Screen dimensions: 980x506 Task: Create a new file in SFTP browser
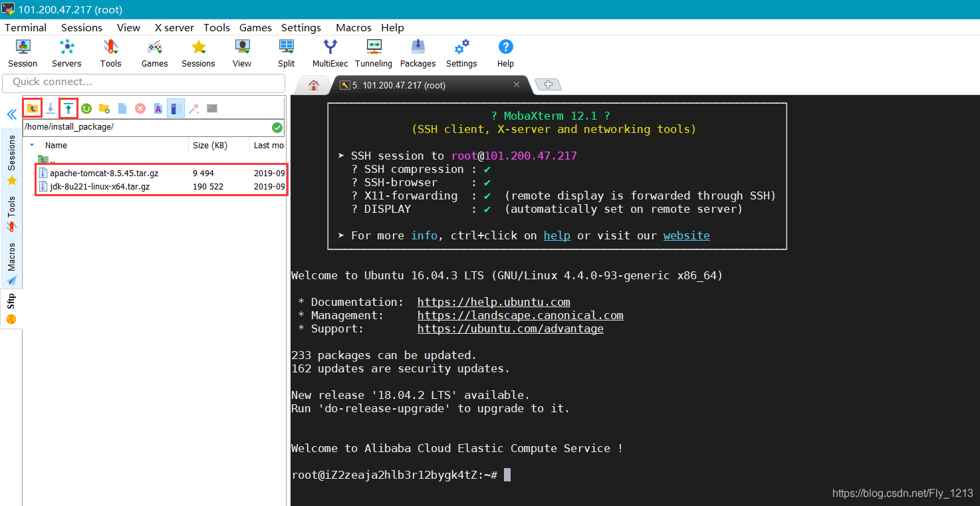tap(122, 108)
